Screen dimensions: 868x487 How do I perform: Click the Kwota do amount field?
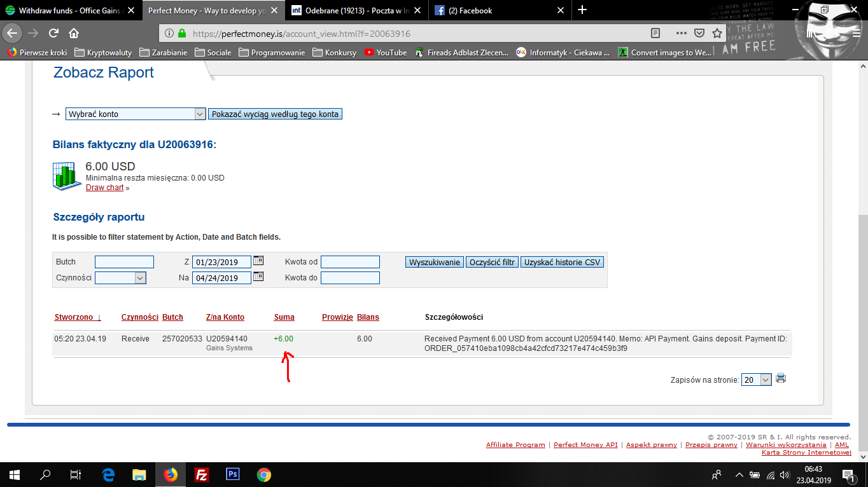tap(350, 278)
